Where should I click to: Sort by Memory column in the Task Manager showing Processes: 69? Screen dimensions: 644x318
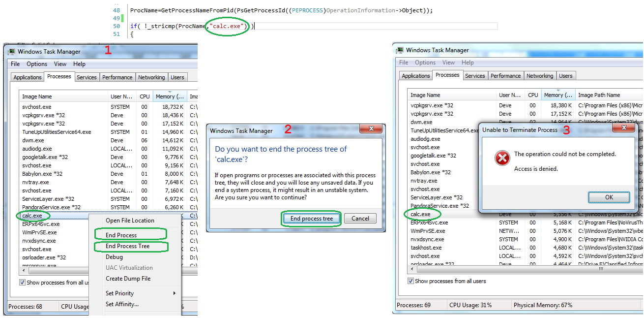tap(557, 95)
